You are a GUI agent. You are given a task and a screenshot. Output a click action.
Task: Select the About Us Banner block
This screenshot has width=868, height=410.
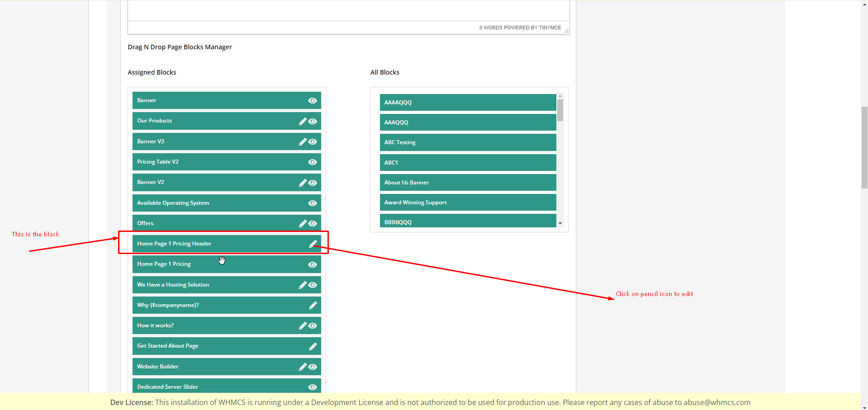[x=468, y=183]
